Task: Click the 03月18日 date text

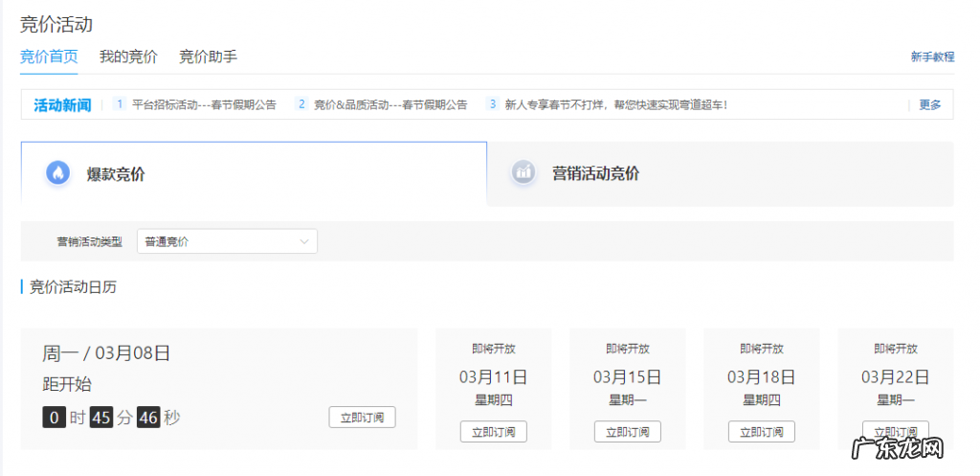Action: pos(761,377)
